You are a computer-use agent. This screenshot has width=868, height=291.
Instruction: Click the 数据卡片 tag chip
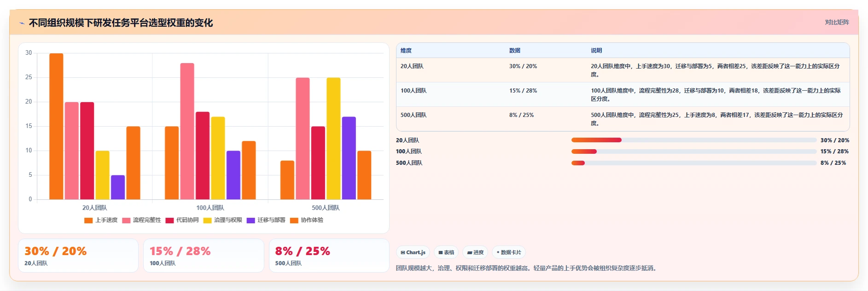click(509, 252)
